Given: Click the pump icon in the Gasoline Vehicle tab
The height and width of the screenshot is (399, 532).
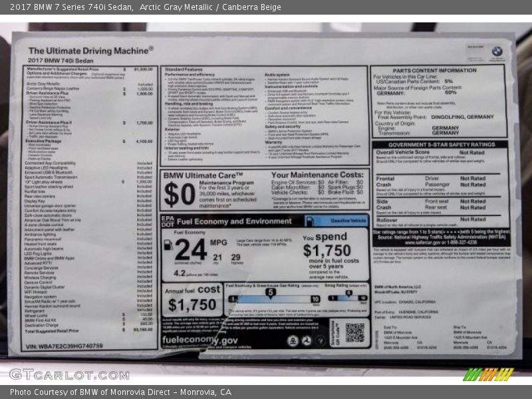Looking at the screenshot, I should coord(309,221).
